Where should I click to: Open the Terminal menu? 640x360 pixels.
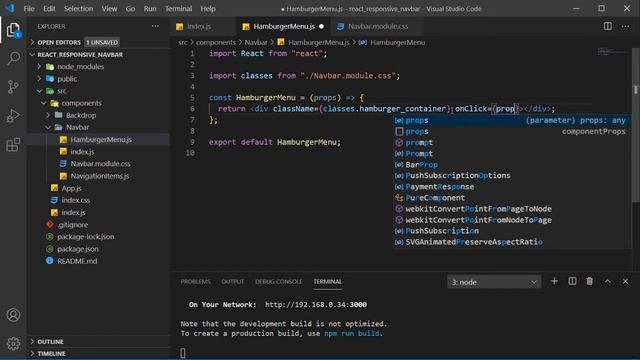click(178, 9)
